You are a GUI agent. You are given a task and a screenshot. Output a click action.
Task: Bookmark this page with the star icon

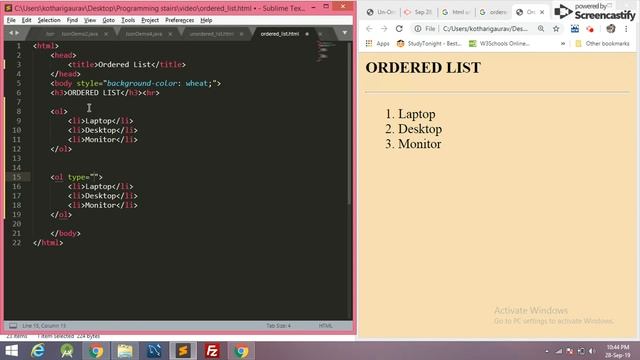[x=556, y=29]
